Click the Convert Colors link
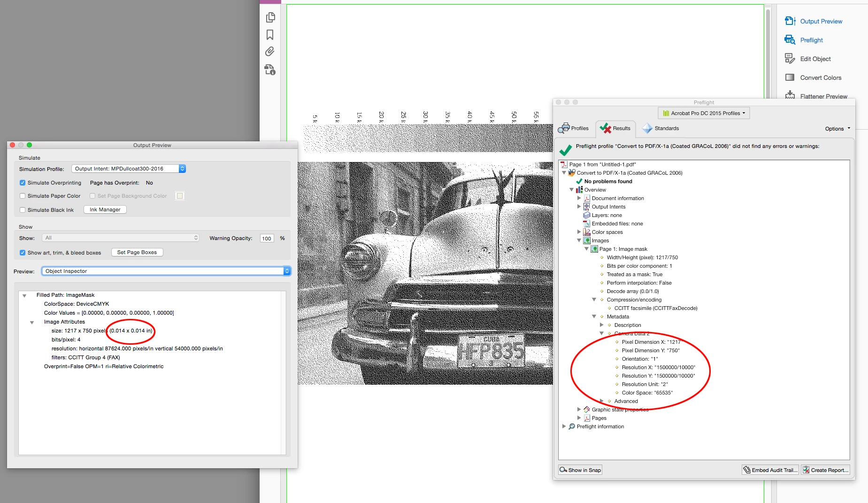This screenshot has height=503, width=868. 821,77
